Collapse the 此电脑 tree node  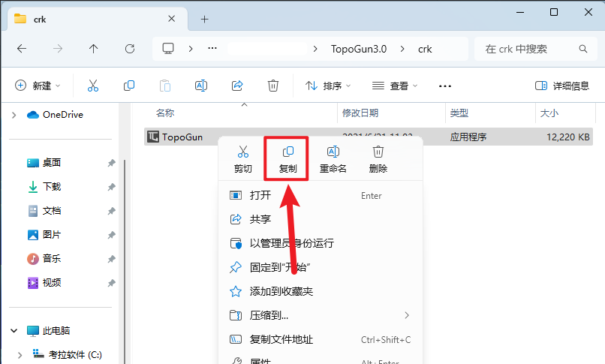[x=14, y=331]
